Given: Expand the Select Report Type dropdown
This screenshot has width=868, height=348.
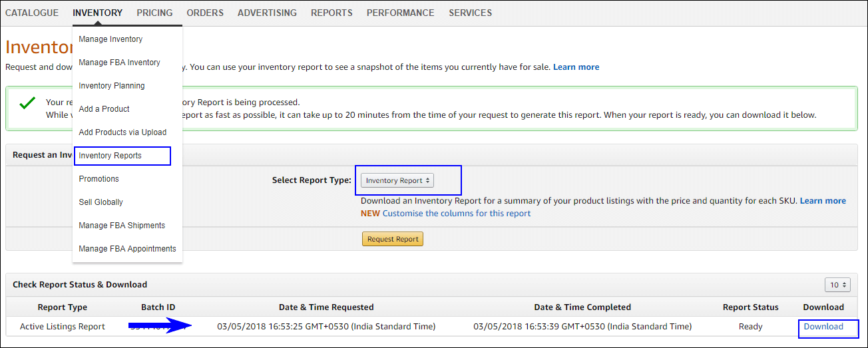Looking at the screenshot, I should click(397, 180).
